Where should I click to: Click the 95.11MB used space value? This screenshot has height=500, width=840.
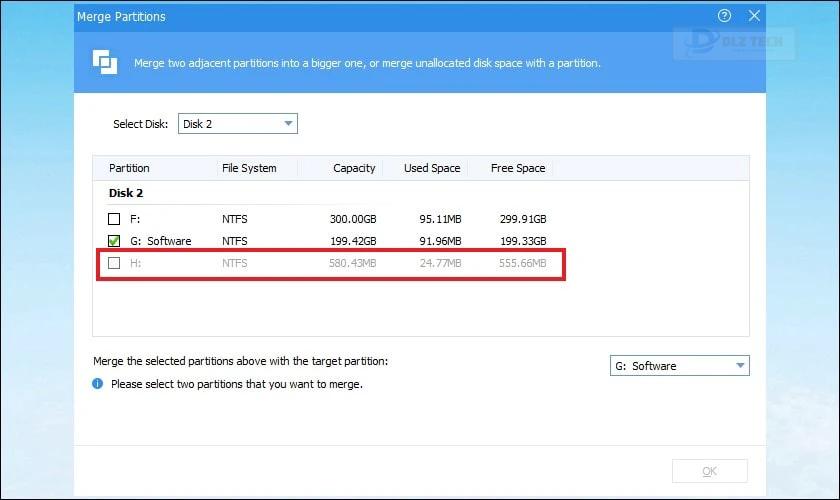pos(440,219)
